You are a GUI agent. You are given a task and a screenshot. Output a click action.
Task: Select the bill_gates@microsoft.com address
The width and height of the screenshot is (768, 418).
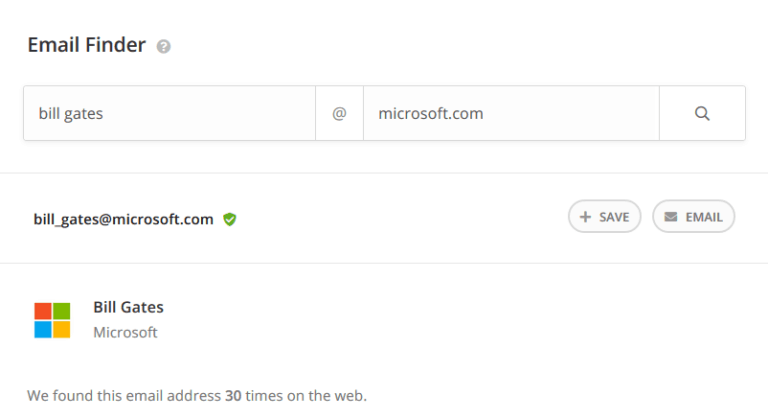(123, 219)
